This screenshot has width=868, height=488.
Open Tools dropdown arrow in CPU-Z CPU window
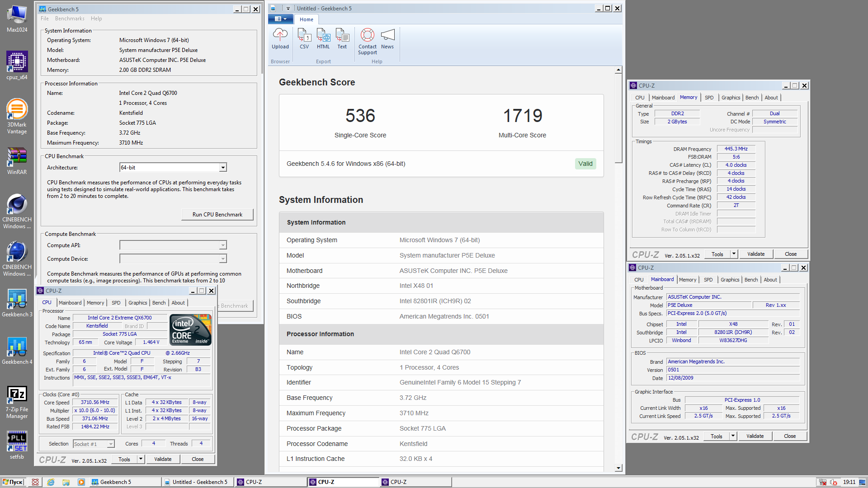[141, 459]
